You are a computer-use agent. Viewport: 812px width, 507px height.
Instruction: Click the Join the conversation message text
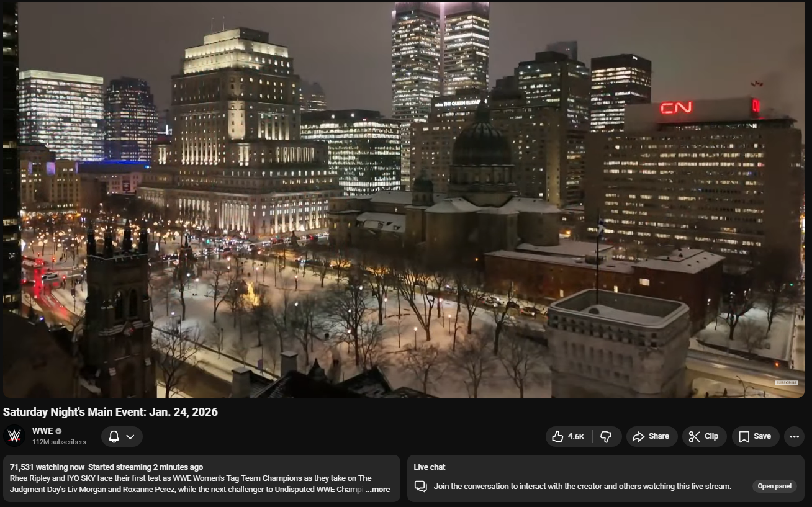point(582,487)
